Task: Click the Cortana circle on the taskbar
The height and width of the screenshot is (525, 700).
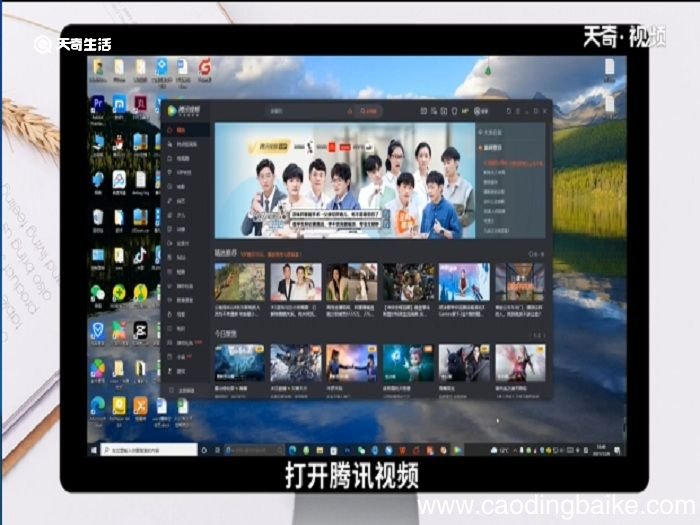Action: 204,450
